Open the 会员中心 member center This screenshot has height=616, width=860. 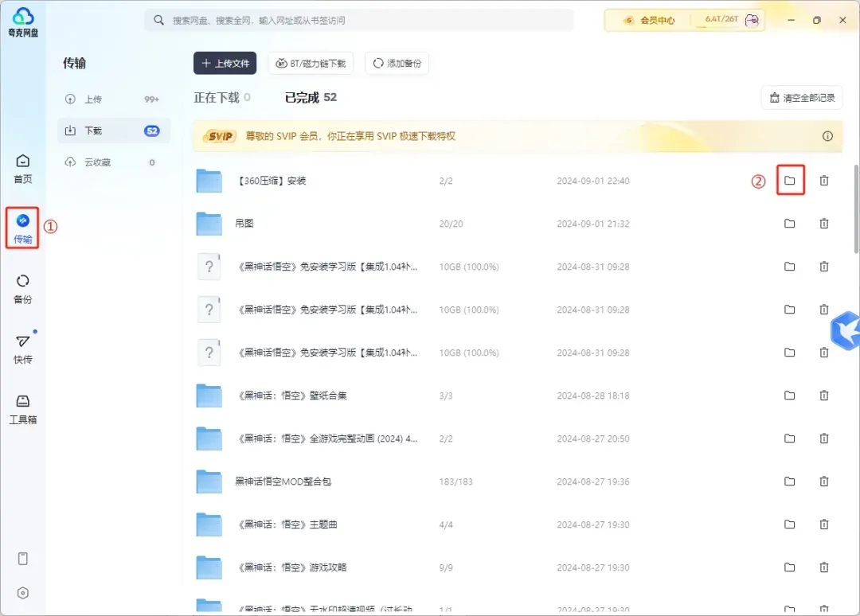coord(650,20)
